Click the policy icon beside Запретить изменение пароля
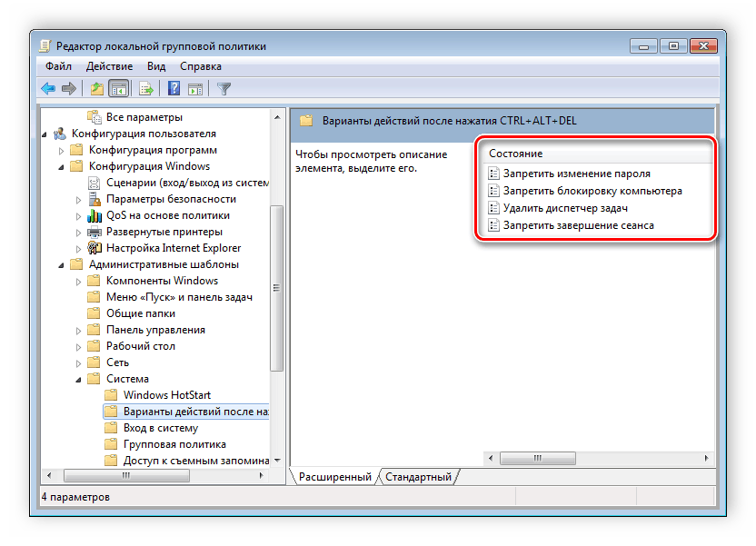This screenshot has width=756, height=546. click(x=493, y=174)
